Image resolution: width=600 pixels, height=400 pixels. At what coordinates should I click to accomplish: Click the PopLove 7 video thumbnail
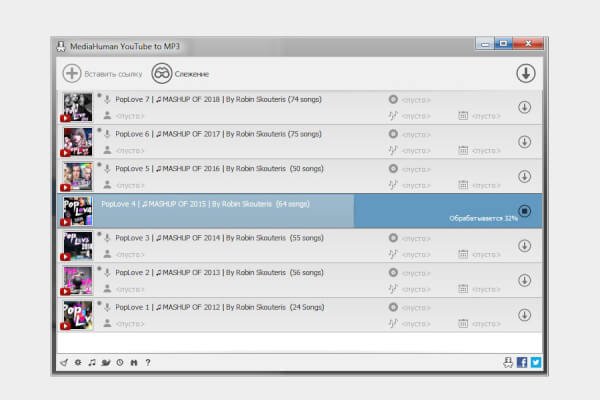[x=78, y=107]
